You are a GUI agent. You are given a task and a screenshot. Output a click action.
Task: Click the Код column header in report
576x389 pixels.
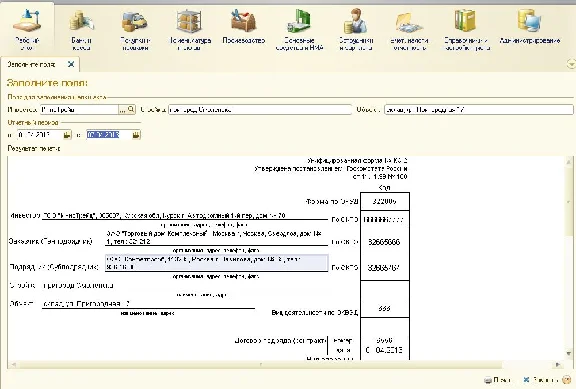tap(385, 187)
